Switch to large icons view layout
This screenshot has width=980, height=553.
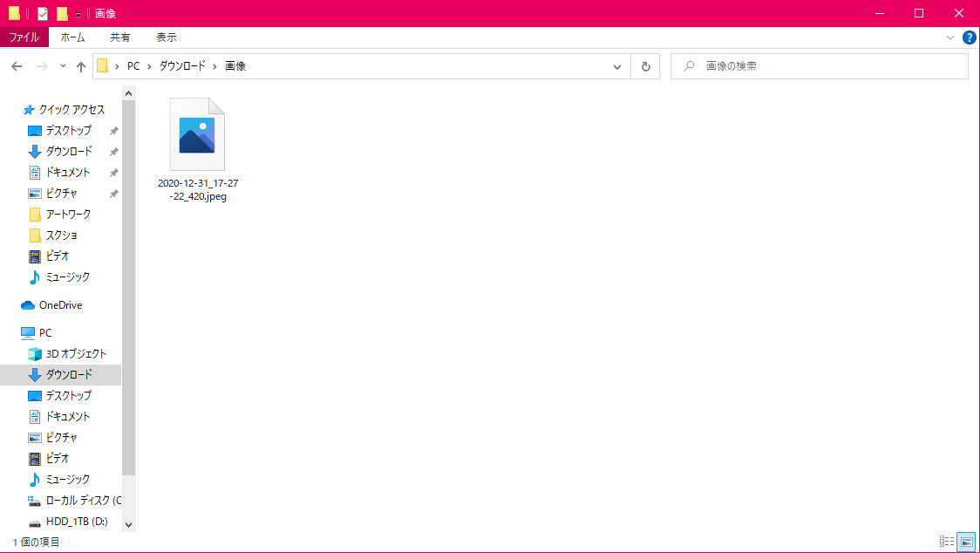966,542
